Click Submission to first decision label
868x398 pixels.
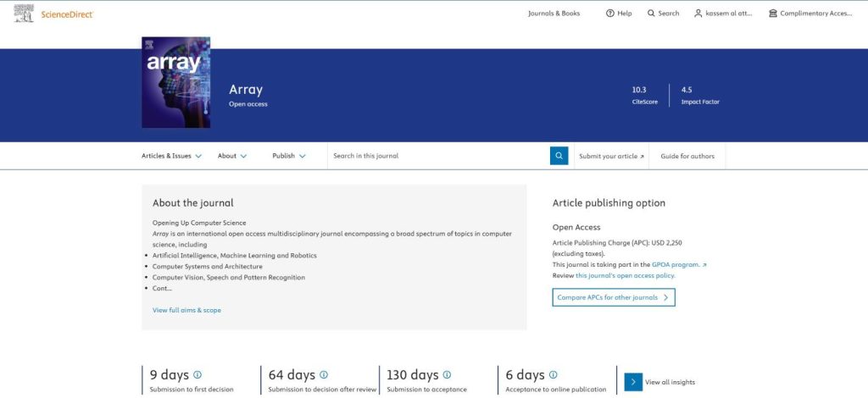(192, 390)
